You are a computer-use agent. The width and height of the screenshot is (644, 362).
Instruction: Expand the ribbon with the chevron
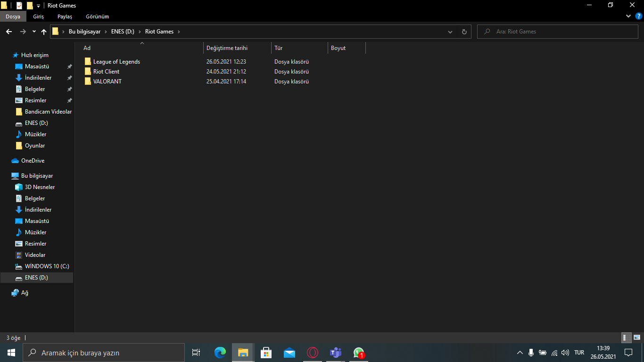[628, 16]
